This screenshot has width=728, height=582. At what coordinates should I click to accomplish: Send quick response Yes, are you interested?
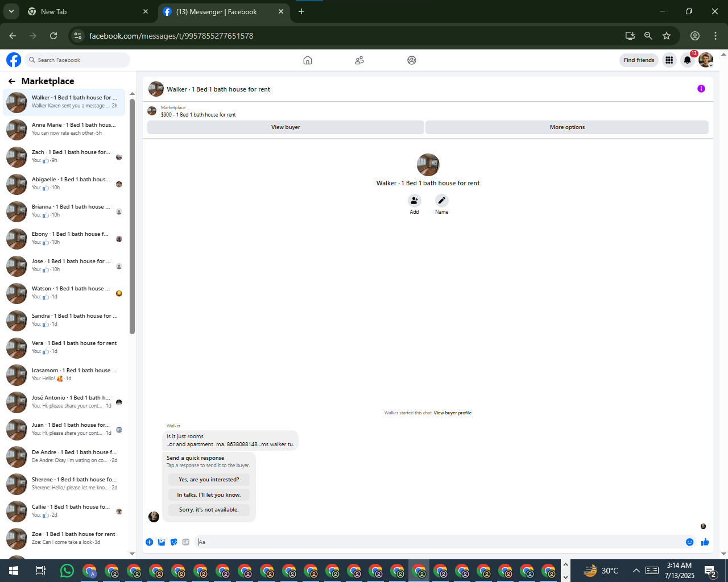209,480
